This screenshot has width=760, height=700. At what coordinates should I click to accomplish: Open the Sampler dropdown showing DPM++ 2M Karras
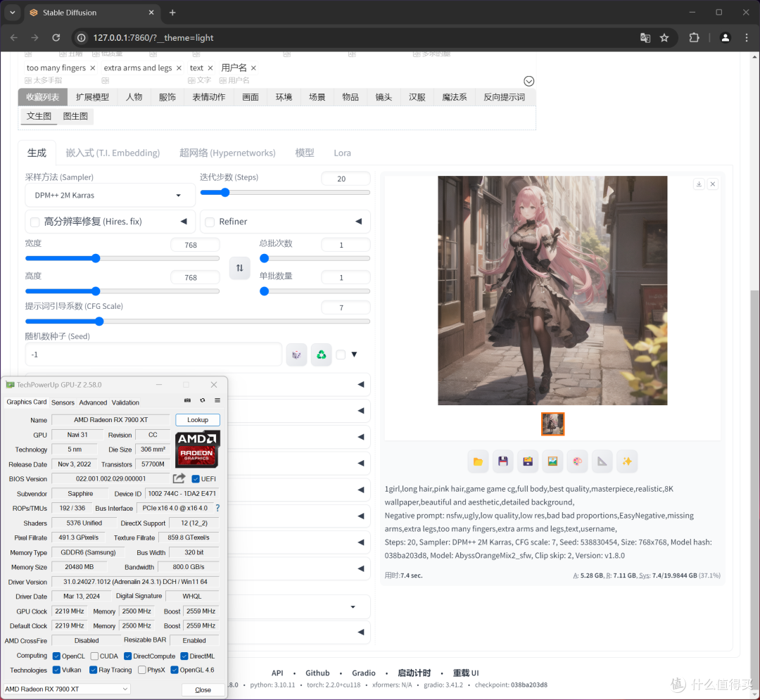110,195
